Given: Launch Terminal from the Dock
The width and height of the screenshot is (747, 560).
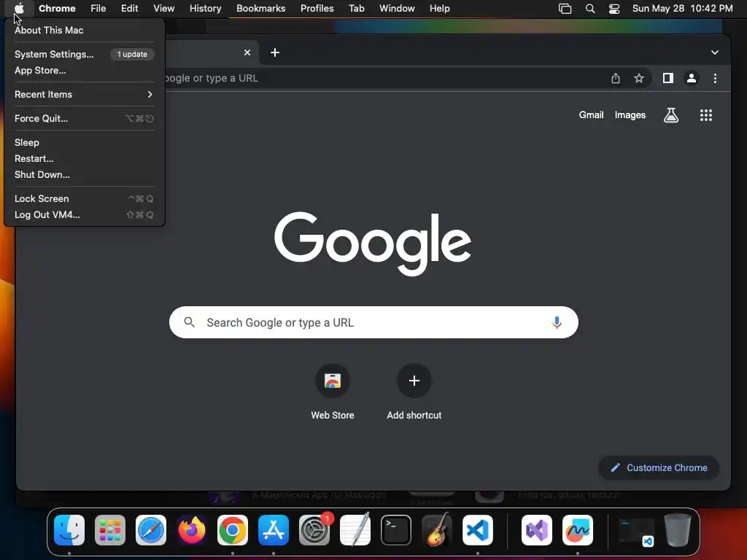Looking at the screenshot, I should click(396, 530).
